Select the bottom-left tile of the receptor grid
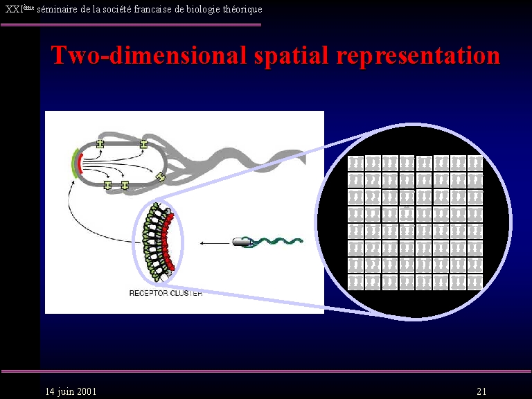This screenshot has height=399, width=532. (355, 282)
